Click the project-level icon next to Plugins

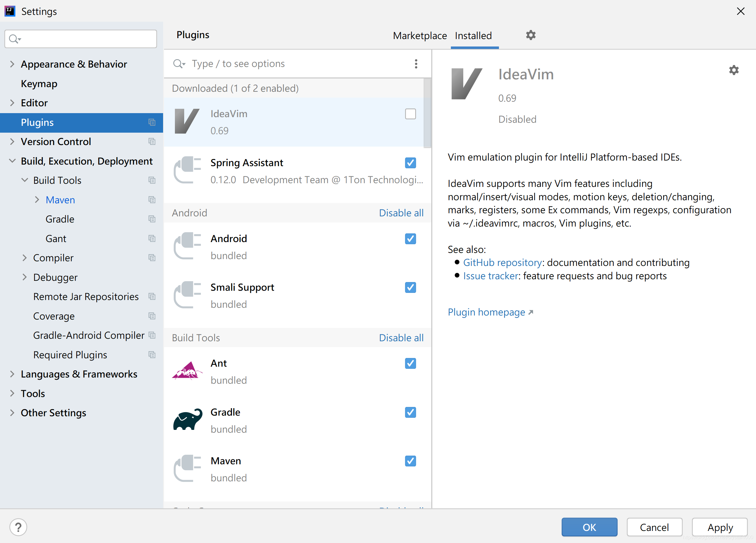152,122
